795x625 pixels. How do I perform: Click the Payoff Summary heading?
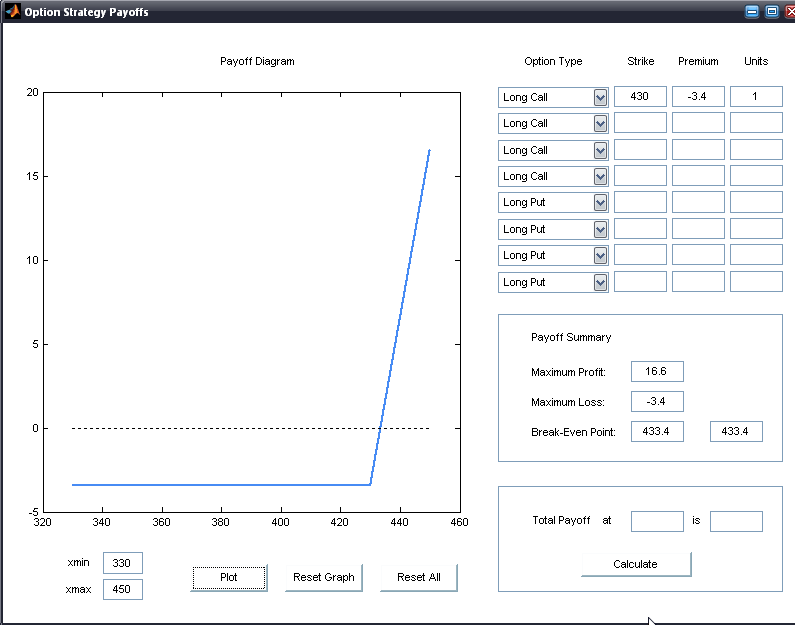[x=571, y=337]
